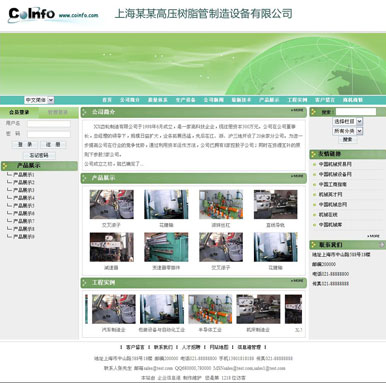Focus the 用户名 username field

[x=49, y=124]
